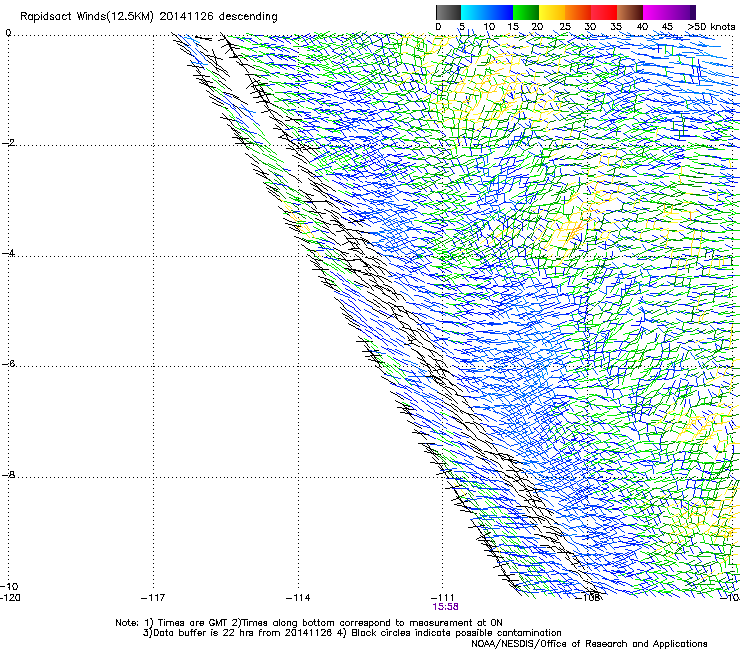Click the Black circles contamination note
This screenshot has height=650, width=740.
tap(449, 633)
